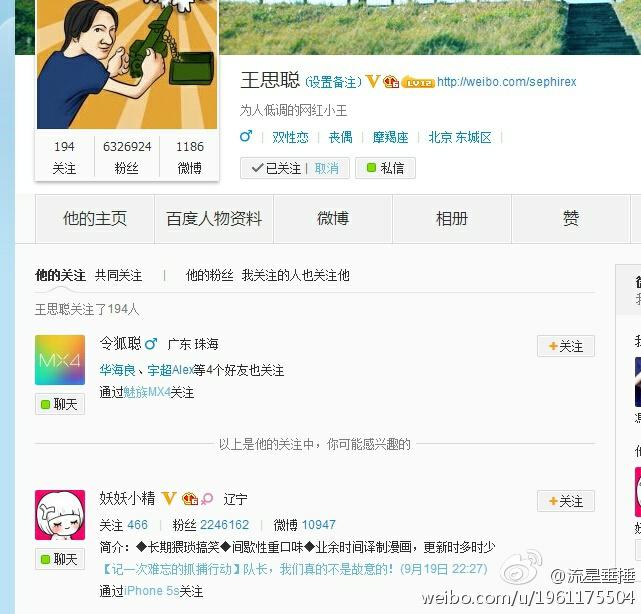Click the female gender icon next to 妖妖小精

coord(207,498)
